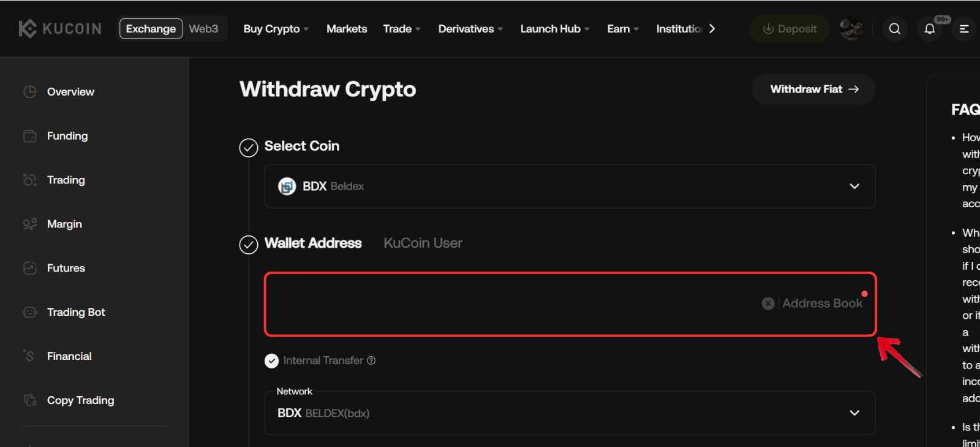The width and height of the screenshot is (980, 447).
Task: Expand the BDX Beldex coin dropdown
Action: pyautogui.click(x=854, y=186)
